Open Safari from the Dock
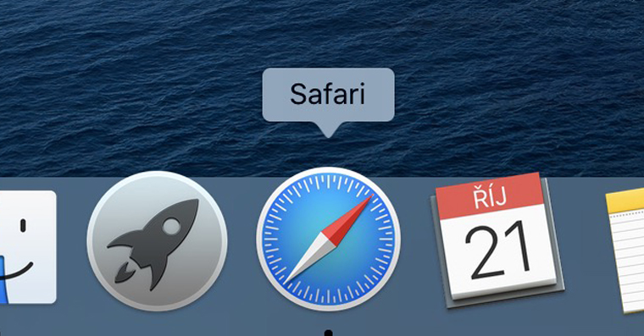 [328, 239]
